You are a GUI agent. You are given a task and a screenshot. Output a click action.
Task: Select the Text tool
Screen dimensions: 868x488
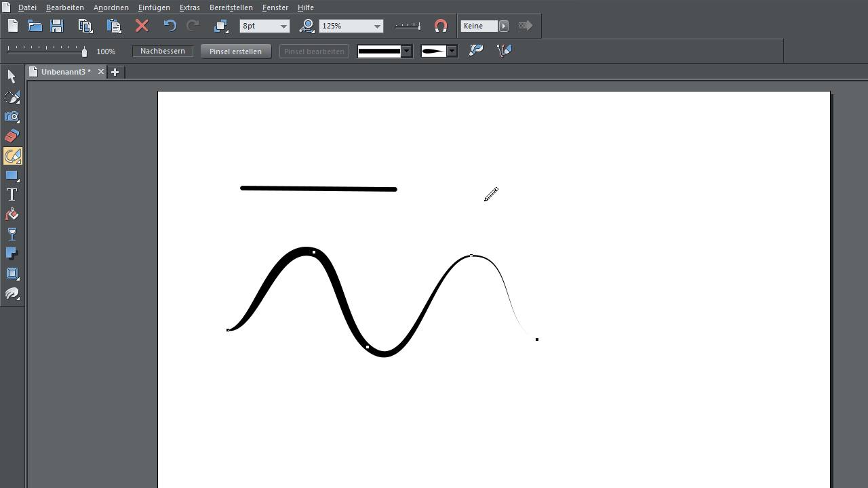click(x=12, y=195)
